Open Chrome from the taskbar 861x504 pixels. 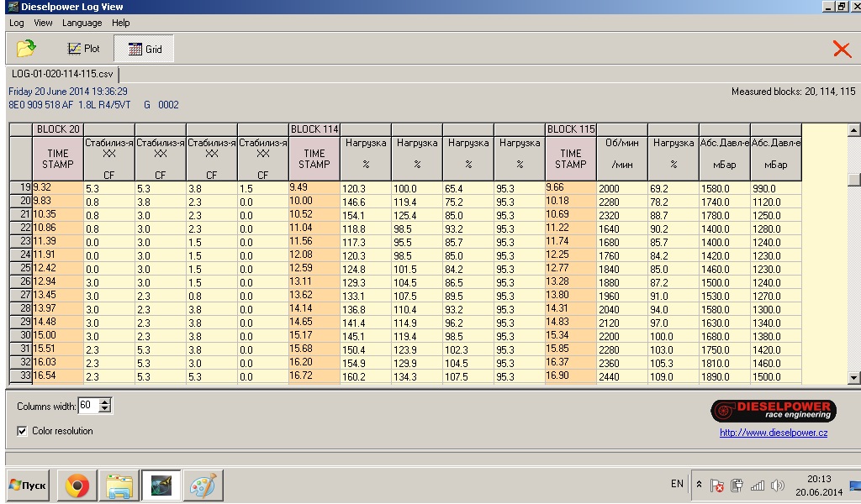pyautogui.click(x=77, y=486)
